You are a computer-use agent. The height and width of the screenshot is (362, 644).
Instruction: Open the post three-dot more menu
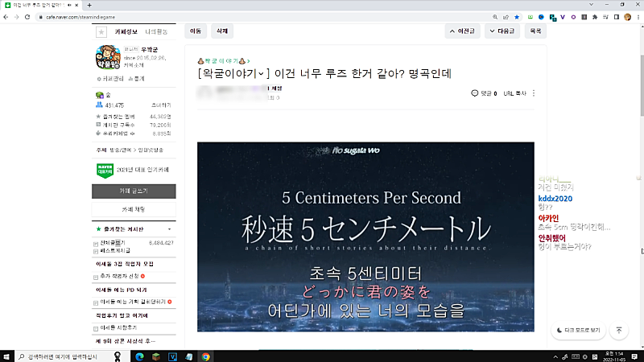pyautogui.click(x=534, y=93)
